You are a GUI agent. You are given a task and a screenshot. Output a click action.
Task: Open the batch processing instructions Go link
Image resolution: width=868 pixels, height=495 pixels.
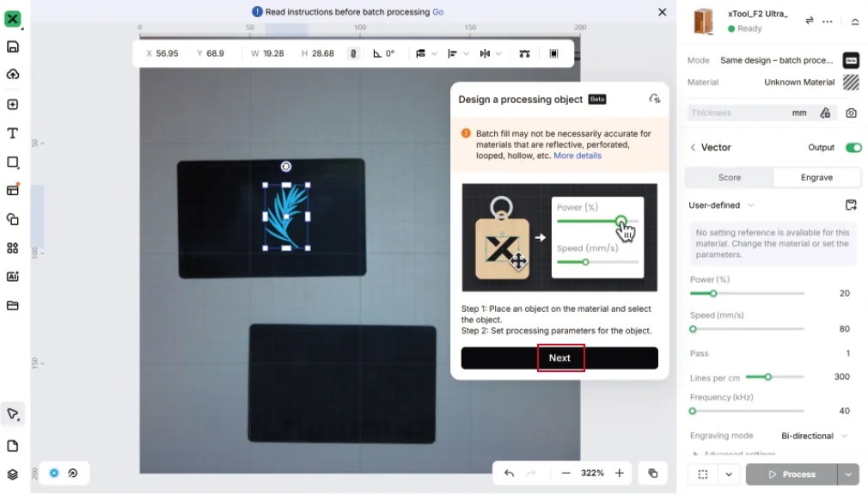[x=438, y=12]
